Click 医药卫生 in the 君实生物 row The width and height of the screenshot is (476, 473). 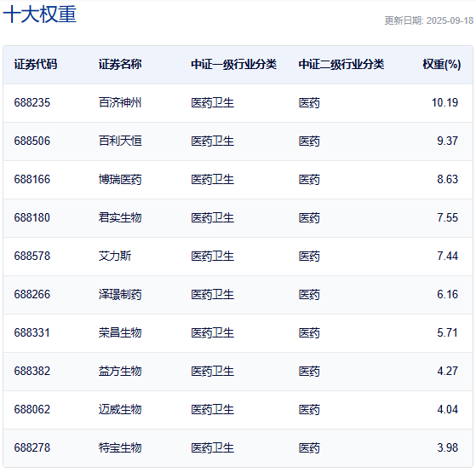tap(213, 218)
